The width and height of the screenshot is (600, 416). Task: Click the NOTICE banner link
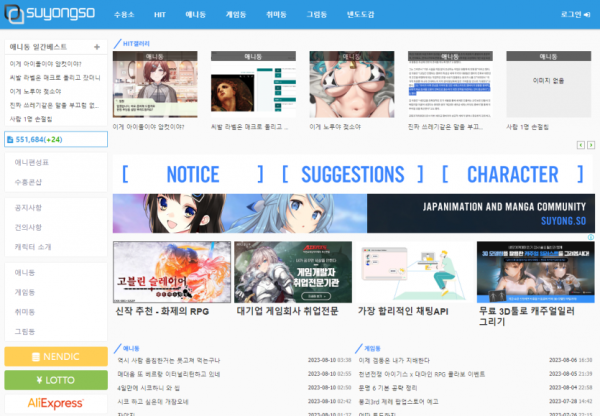coord(192,174)
